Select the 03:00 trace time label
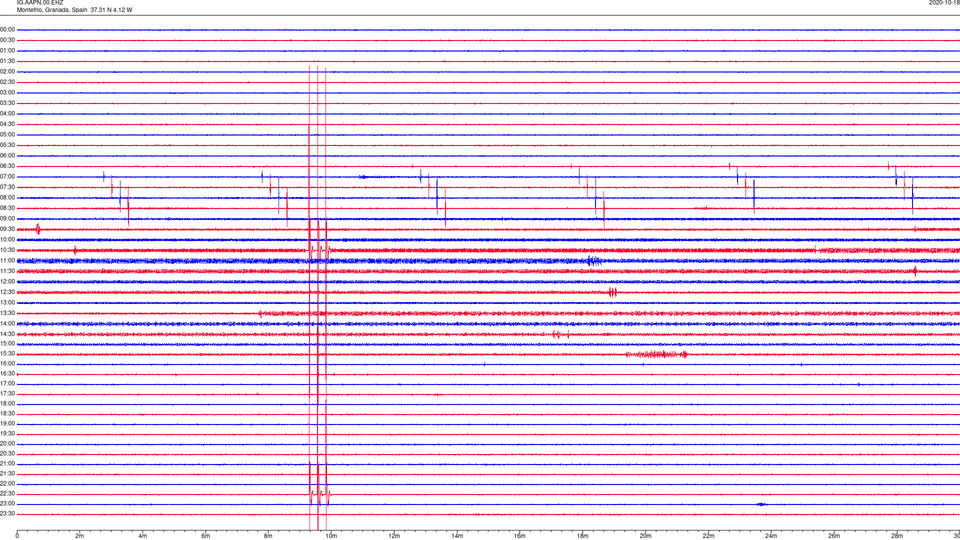Screen dimensions: 960x540 [7, 92]
